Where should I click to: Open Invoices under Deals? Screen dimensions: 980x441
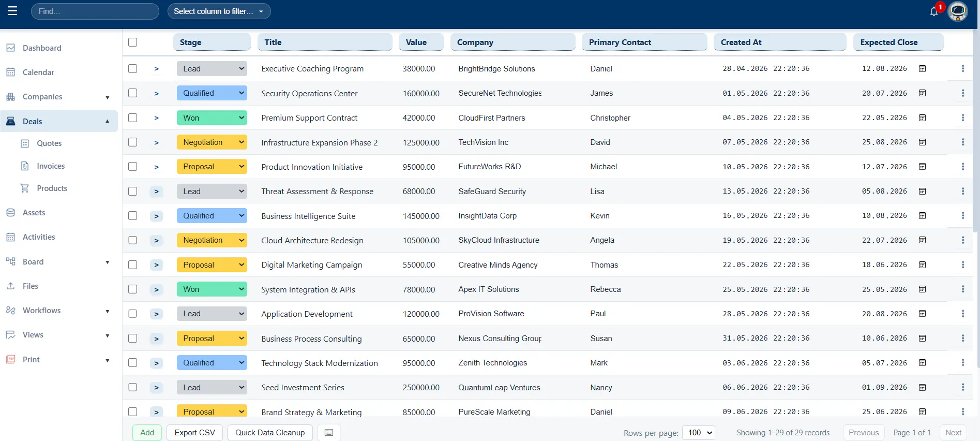point(50,166)
